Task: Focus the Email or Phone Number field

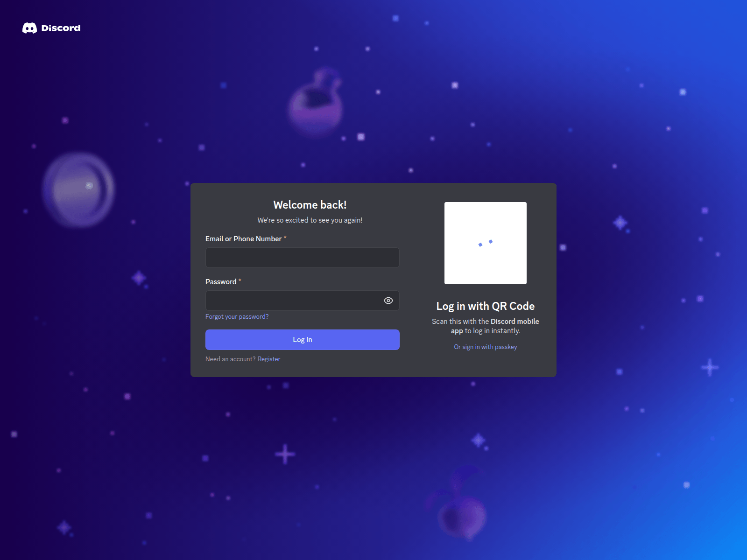Action: pyautogui.click(x=303, y=258)
